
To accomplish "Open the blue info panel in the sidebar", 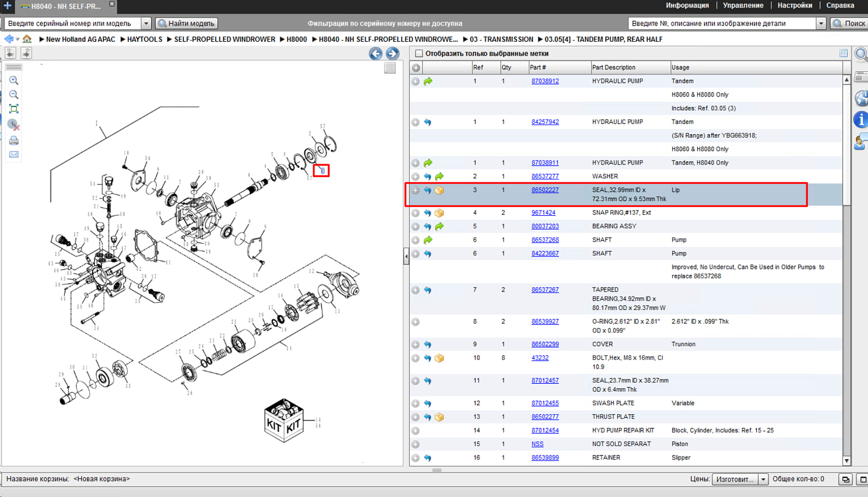I will [861, 120].
